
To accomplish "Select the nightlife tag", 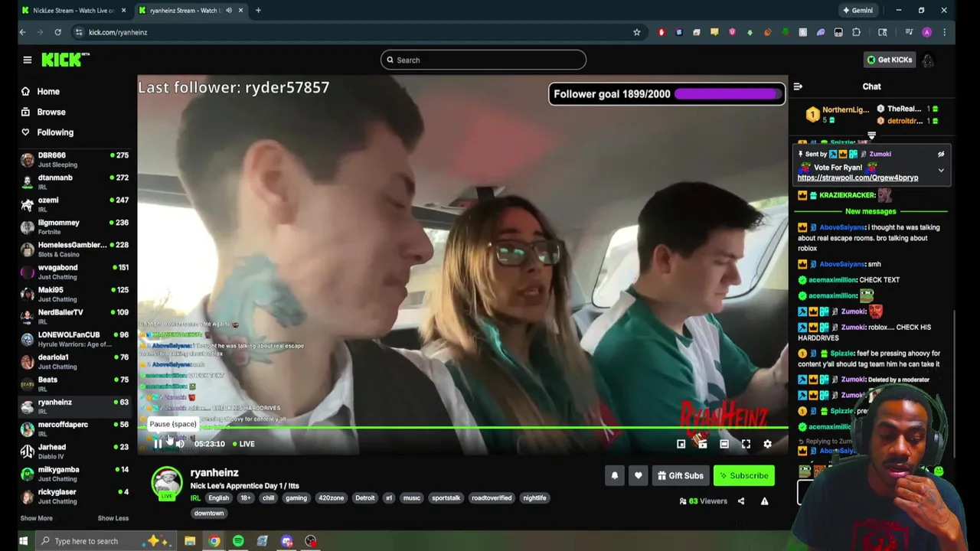I will tap(534, 498).
